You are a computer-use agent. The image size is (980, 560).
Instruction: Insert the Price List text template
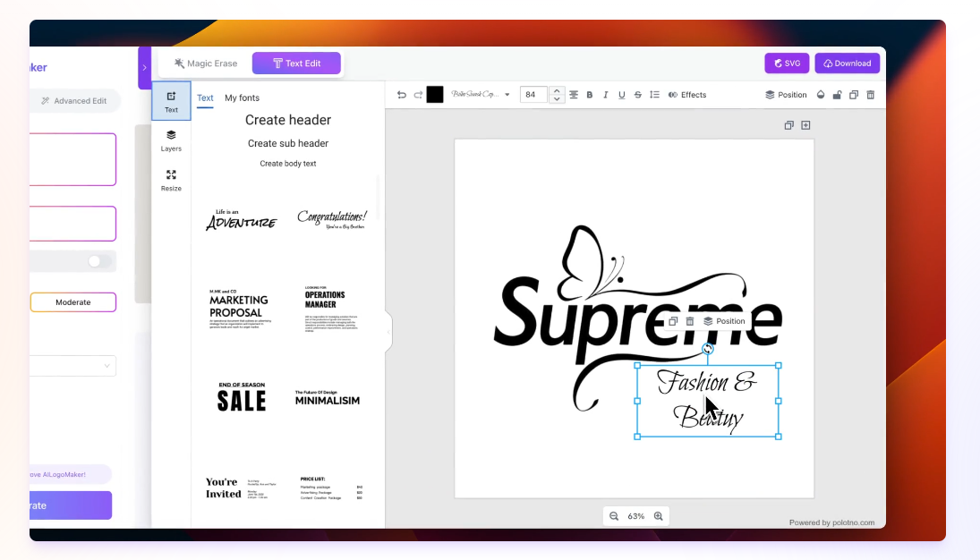click(331, 488)
